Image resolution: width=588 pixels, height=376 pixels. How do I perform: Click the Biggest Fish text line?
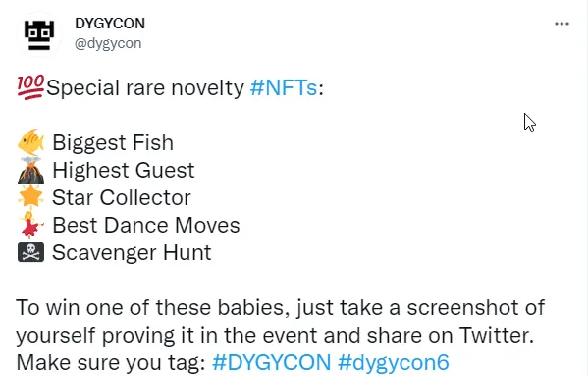(113, 142)
